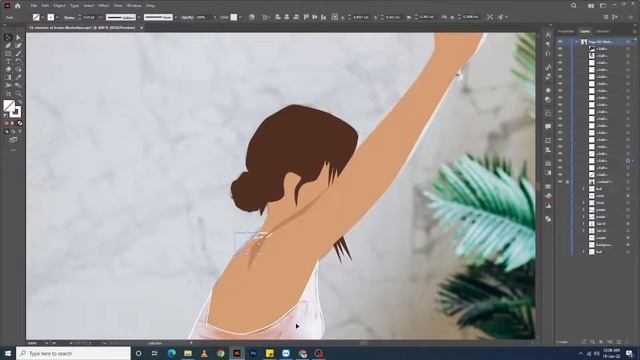
Task: Open the Comments speech-bubble panel icon
Action: point(548,127)
